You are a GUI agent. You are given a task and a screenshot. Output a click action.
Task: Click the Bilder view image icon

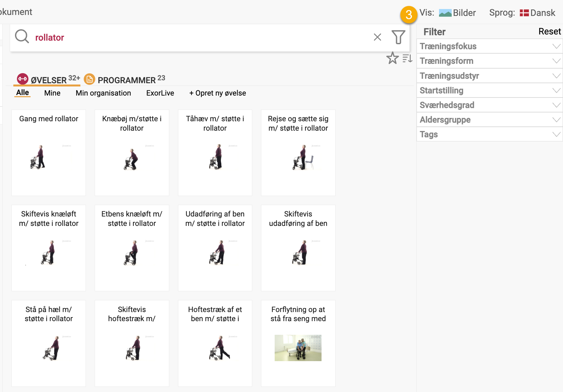pyautogui.click(x=445, y=13)
